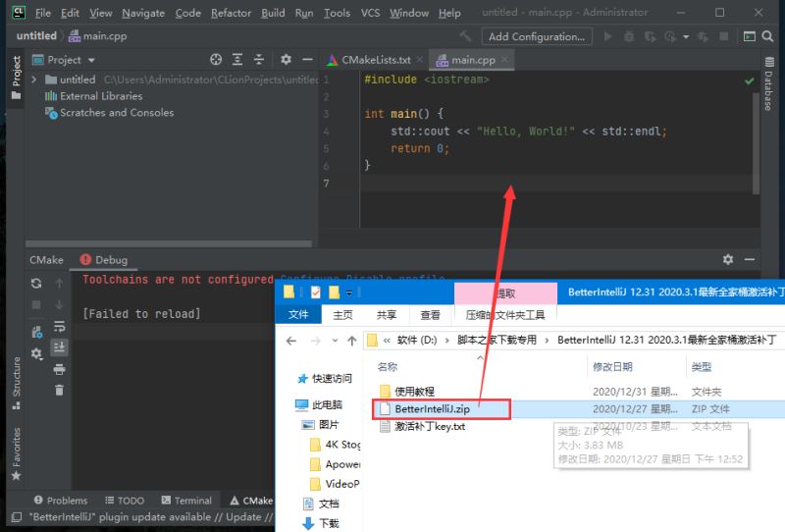Viewport: 785px width, 532px height.
Task: Click the status bar tool windows toggle icon
Action: point(17,517)
